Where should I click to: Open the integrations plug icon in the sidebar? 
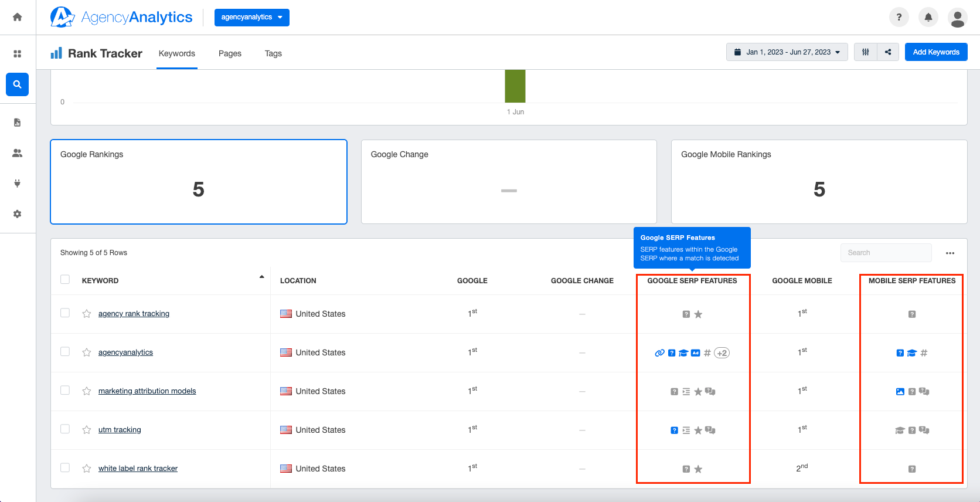coord(18,184)
